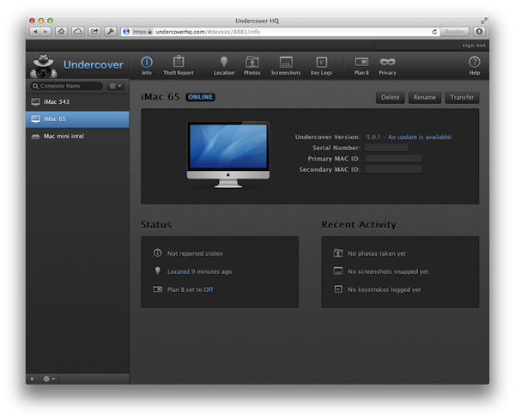The height and width of the screenshot is (420, 515).
Task: Click the Safari share button
Action: (94, 32)
